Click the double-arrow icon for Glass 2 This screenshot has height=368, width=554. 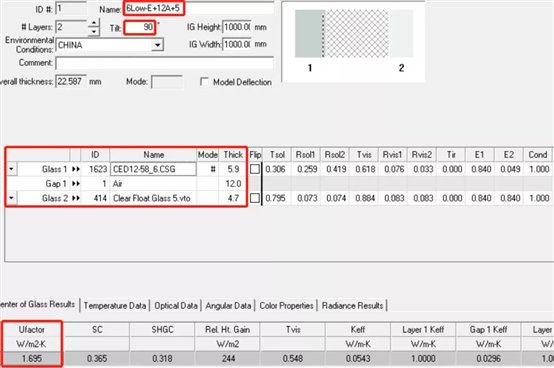pyautogui.click(x=75, y=198)
